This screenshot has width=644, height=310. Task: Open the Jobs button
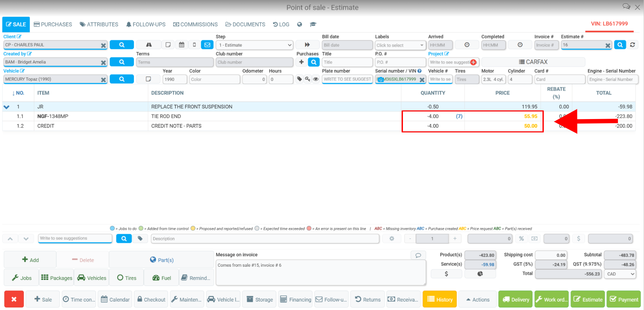coord(21,278)
